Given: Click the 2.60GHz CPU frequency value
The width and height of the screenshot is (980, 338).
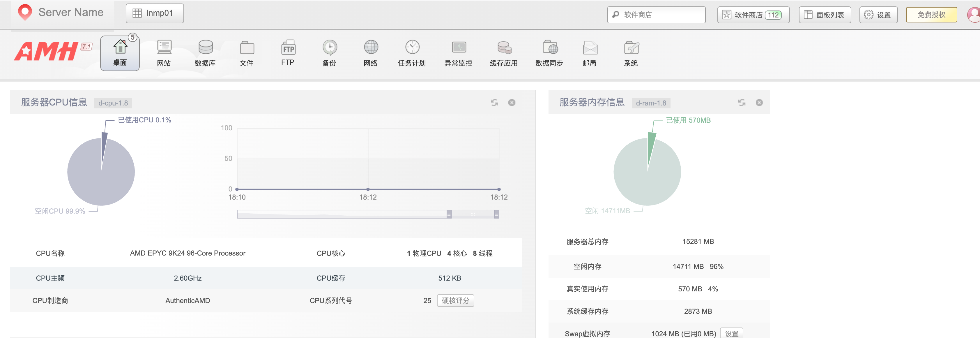Looking at the screenshot, I should 187,278.
